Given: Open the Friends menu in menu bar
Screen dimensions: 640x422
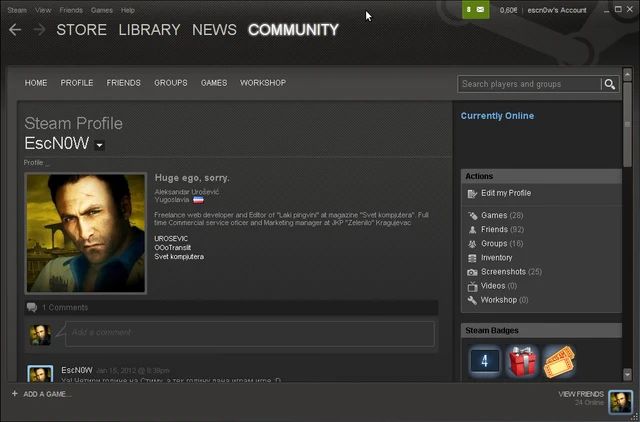Looking at the screenshot, I should [x=71, y=10].
